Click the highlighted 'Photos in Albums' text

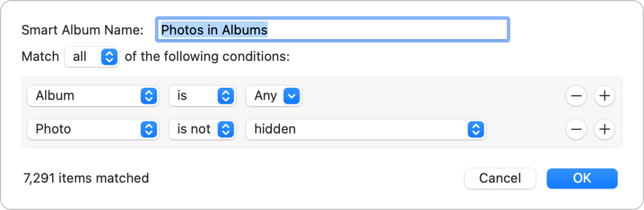tap(214, 30)
